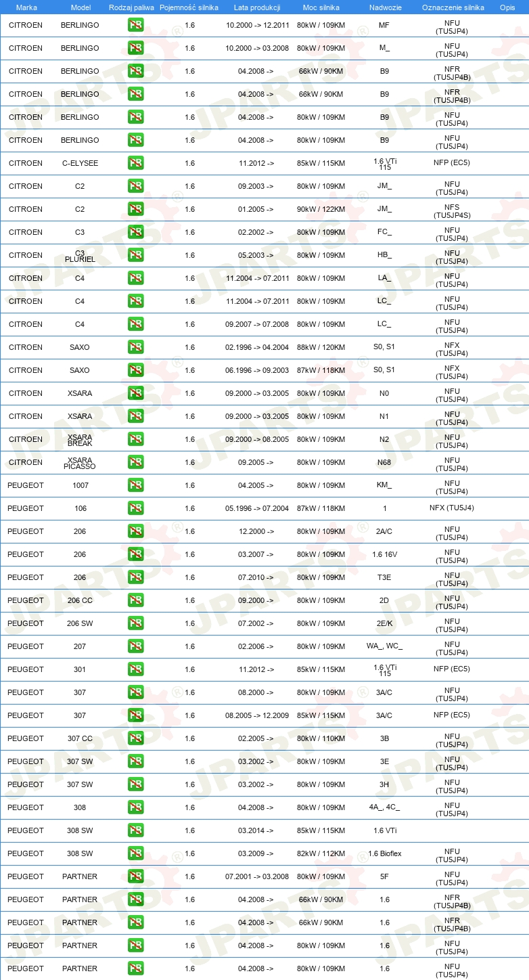Image resolution: width=529 pixels, height=980 pixels.
Task: Click fuel icon in XSARA BREAK row
Action: pos(135,439)
